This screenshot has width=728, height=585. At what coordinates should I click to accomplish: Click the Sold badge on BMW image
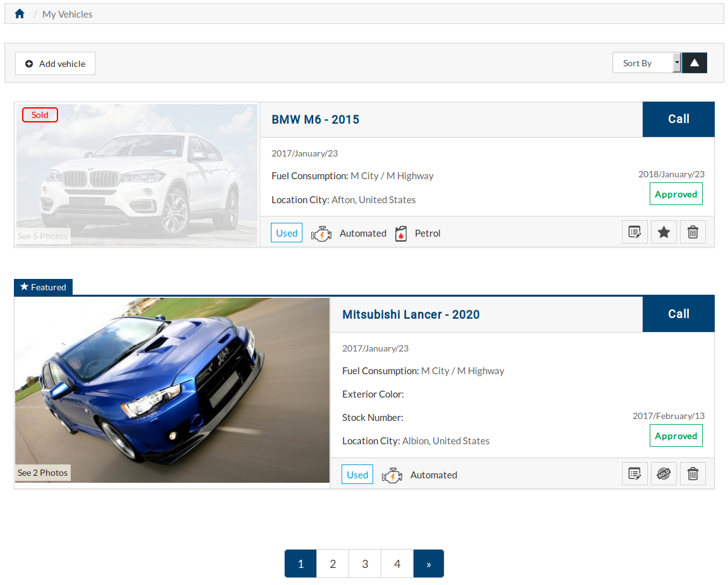tap(40, 115)
